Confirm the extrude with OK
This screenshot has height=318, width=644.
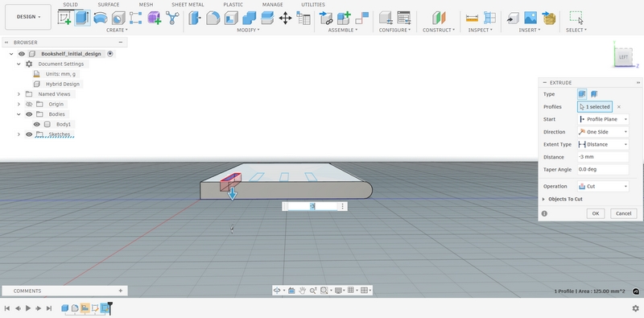click(596, 213)
